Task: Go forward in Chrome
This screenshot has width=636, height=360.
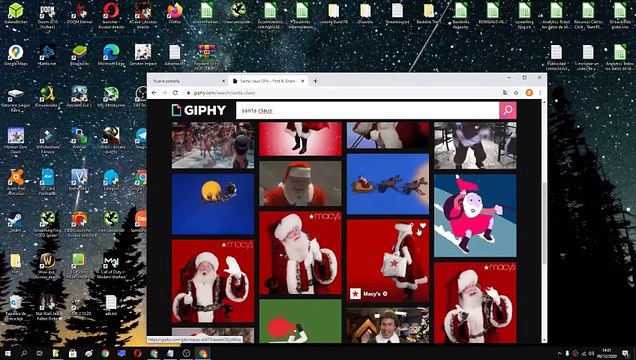Action: tap(164, 93)
